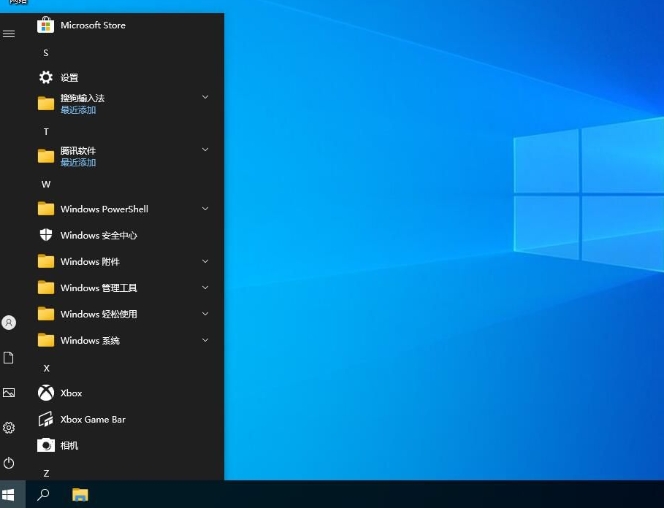Click the letter W group header
Viewport: 664px width, 510px height.
pyautogui.click(x=46, y=185)
